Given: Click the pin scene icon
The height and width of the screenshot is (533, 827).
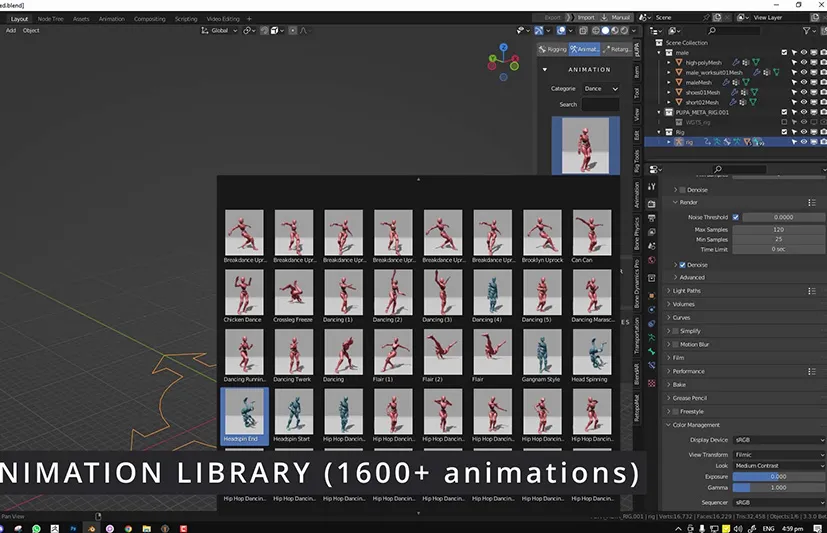Looking at the screenshot, I should pyautogui.click(x=706, y=17).
